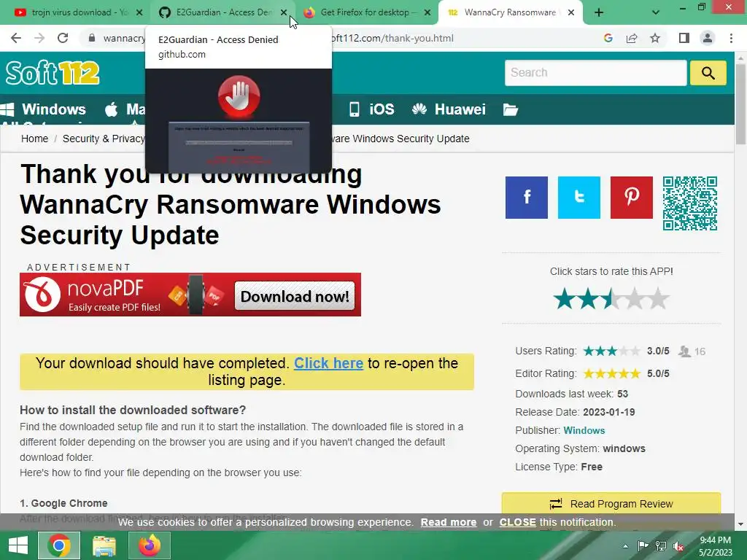Click the site info lock icon

pos(92,38)
